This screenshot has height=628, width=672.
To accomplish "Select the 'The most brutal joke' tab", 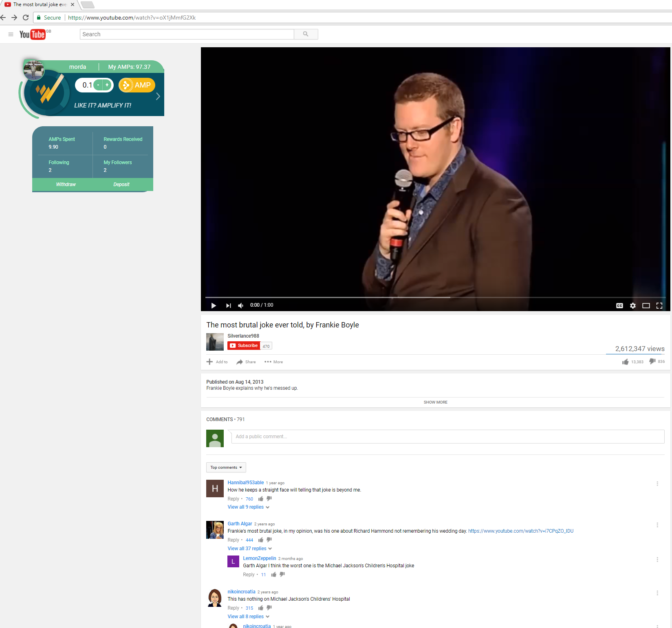I will click(x=39, y=4).
